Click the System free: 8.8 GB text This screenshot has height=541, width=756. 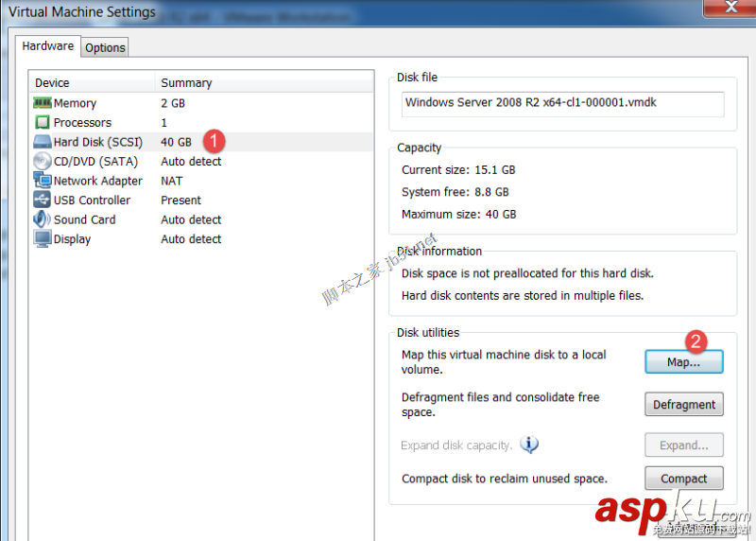455,192
